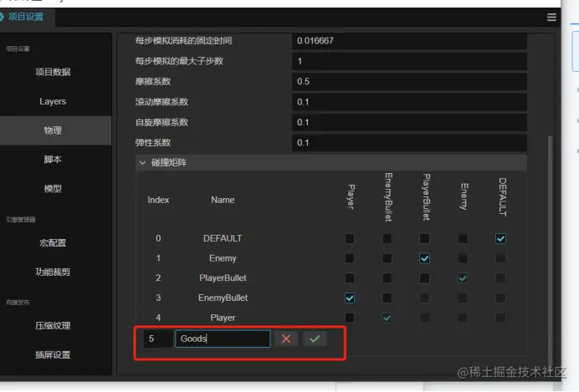Open 脚本 settings page
Screen dimensions: 579x392
(x=53, y=160)
